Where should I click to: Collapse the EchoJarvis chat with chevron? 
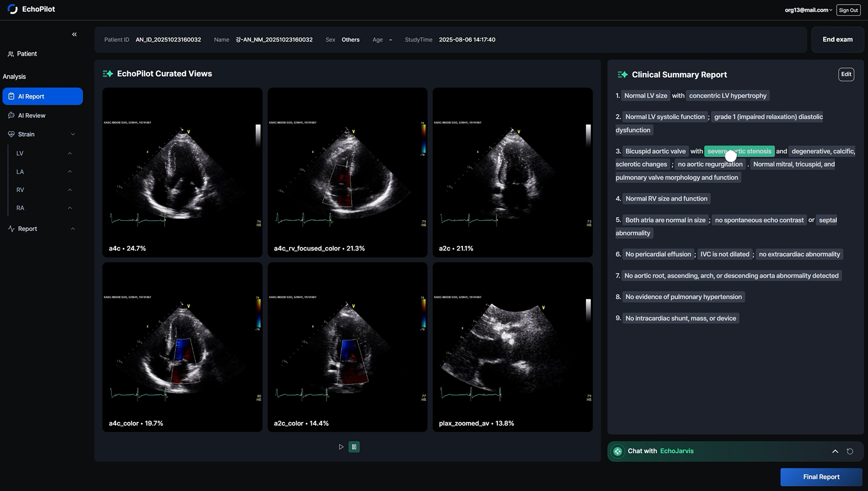tap(835, 451)
